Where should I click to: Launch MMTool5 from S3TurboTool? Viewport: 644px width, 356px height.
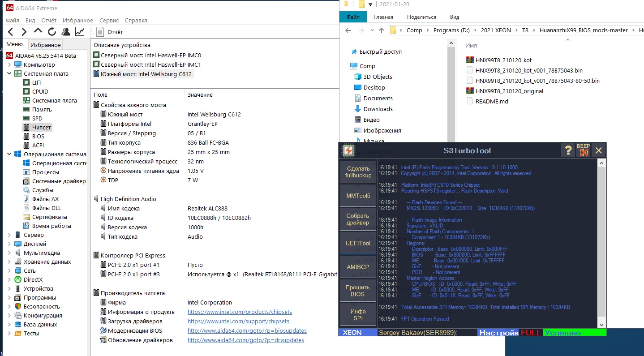tap(358, 196)
